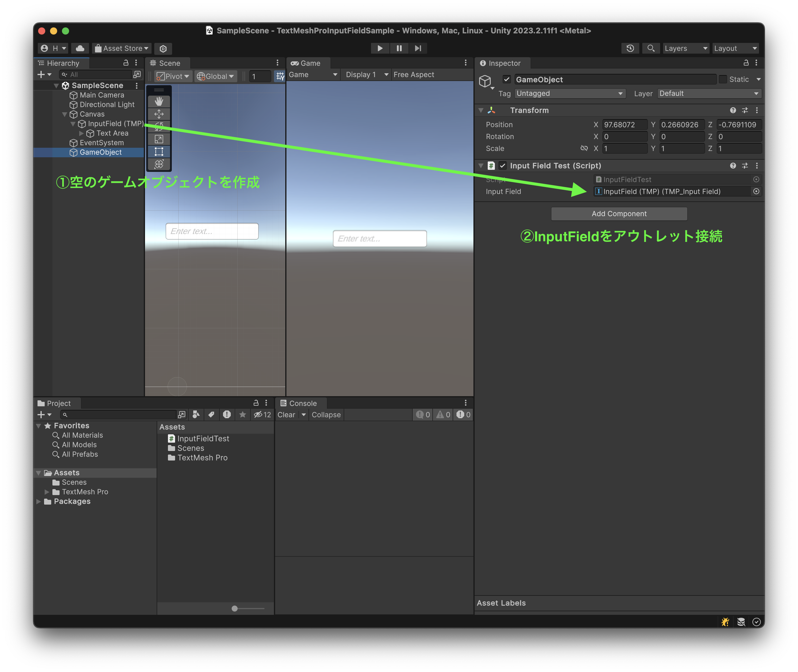
Task: Toggle console warning message filter
Action: click(443, 414)
